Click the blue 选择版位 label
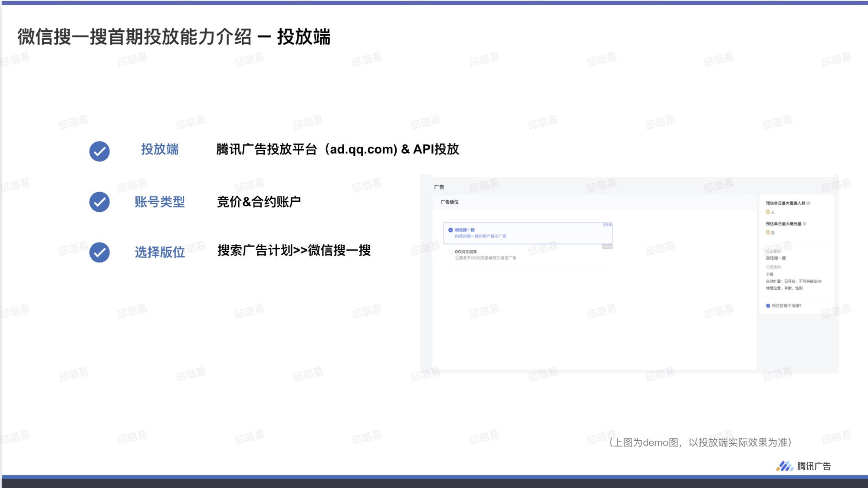868x488 pixels. coord(159,252)
